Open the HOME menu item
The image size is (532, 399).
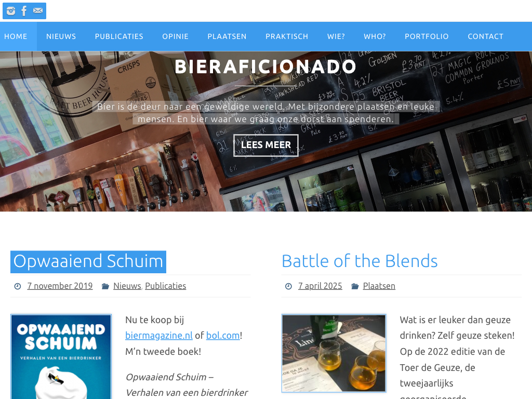pos(16,37)
